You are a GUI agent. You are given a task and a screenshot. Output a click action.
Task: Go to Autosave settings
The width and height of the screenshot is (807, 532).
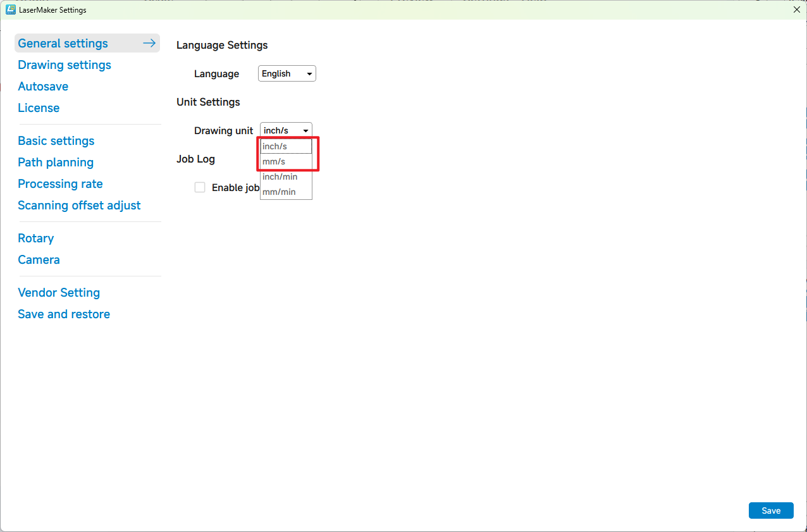43,87
